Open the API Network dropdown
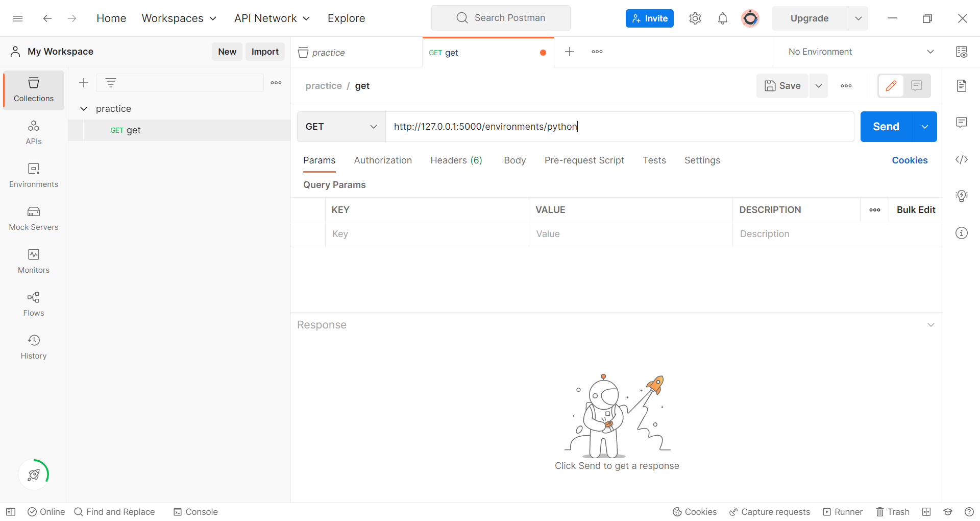 (x=272, y=18)
